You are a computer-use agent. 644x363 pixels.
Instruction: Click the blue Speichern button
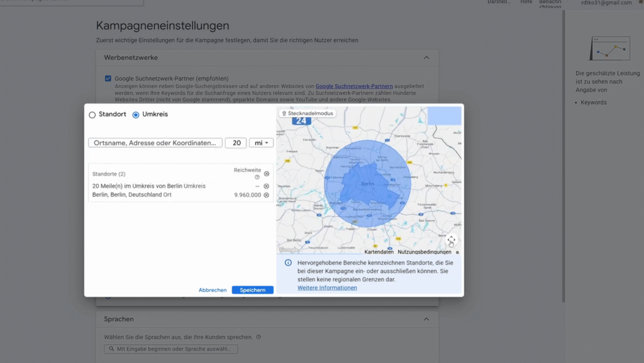tap(252, 290)
